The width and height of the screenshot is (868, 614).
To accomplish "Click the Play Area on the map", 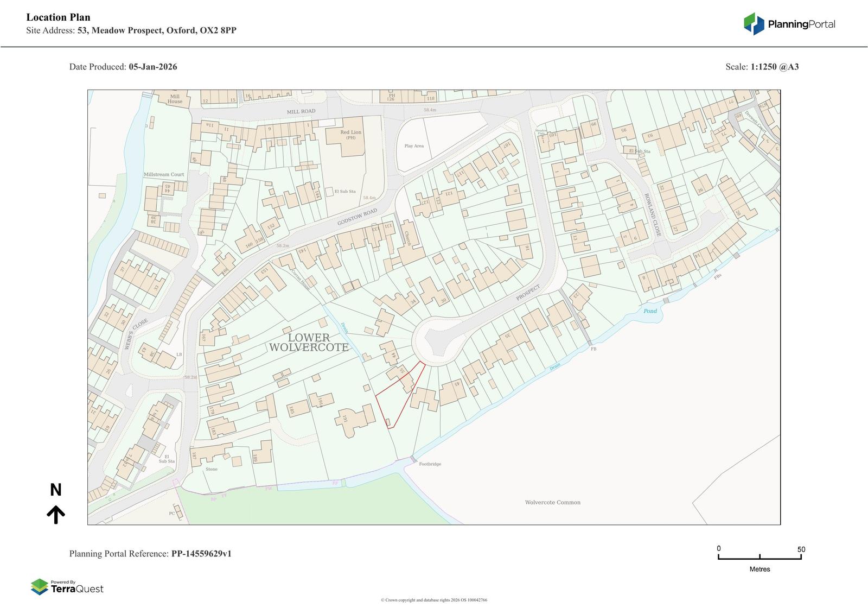I will tap(414, 146).
